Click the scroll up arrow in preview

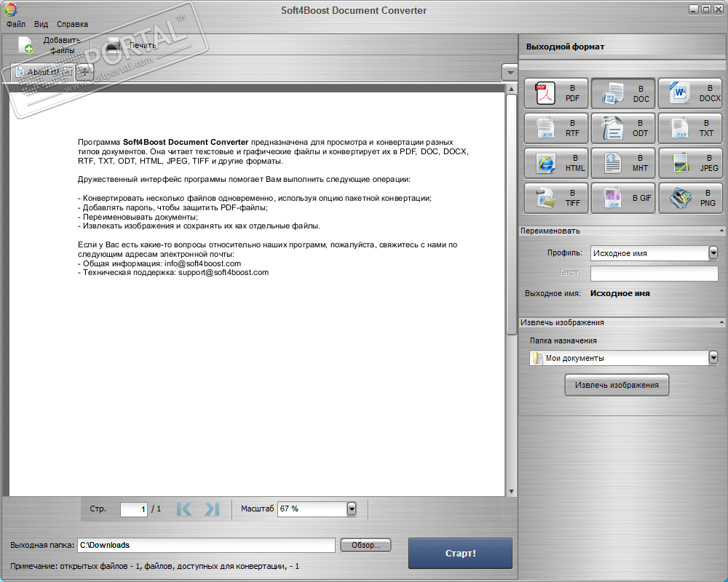(511, 89)
